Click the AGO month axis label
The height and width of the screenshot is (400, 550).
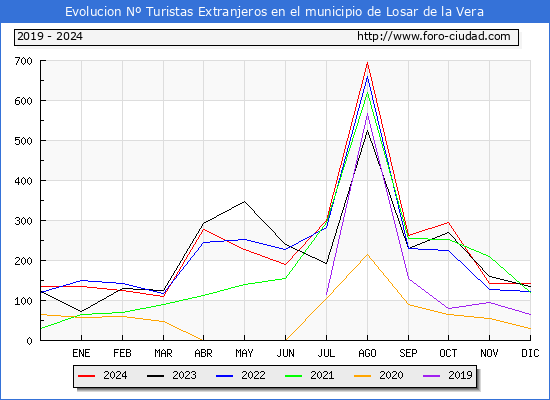(367, 353)
